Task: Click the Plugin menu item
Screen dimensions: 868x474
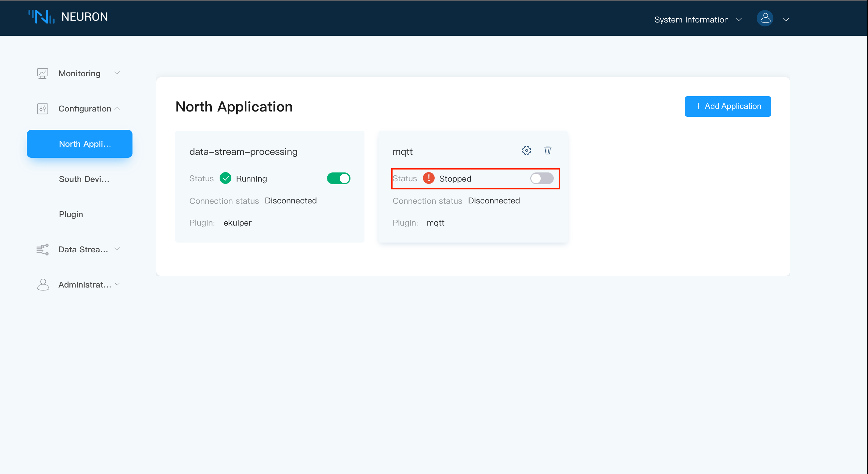Action: [x=70, y=214]
